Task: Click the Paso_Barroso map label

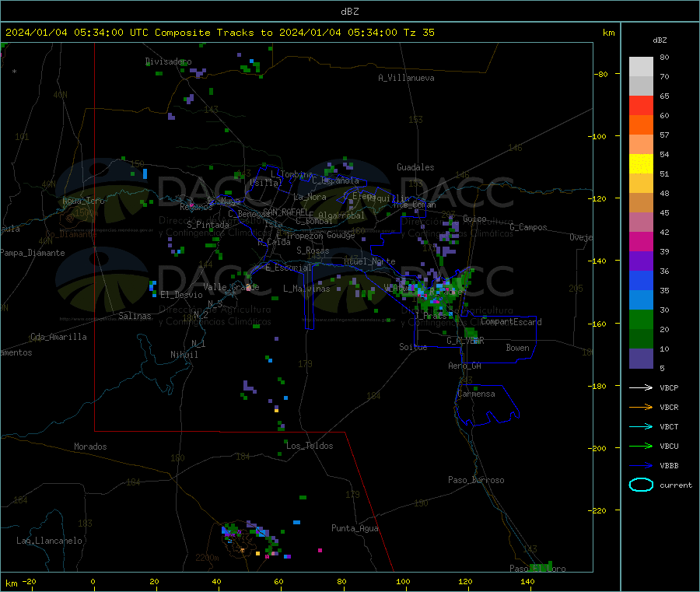Action: (476, 480)
